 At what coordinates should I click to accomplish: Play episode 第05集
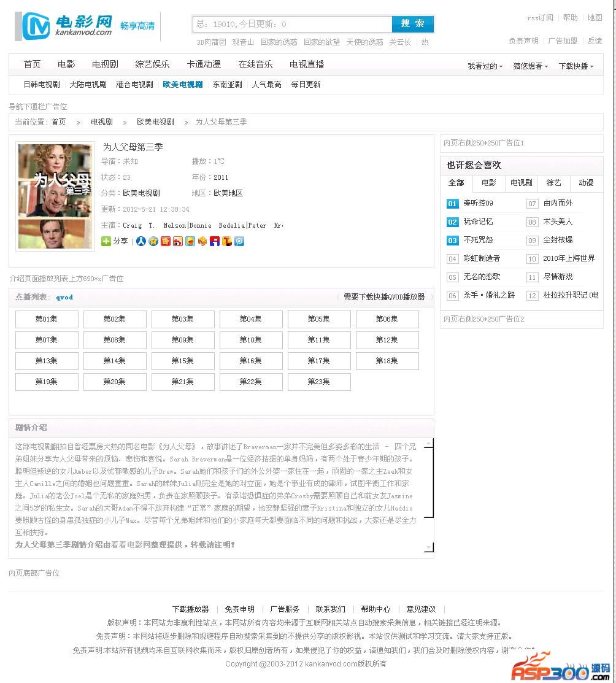pos(319,319)
